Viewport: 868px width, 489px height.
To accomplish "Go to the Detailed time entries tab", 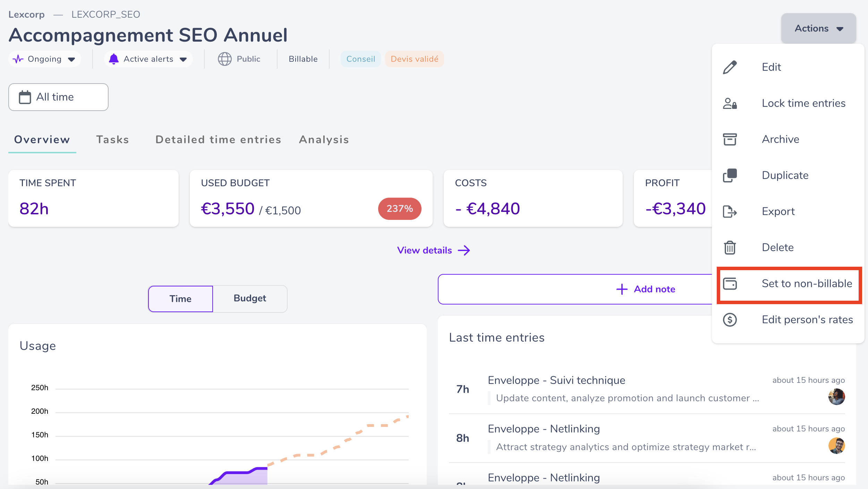I will [218, 140].
